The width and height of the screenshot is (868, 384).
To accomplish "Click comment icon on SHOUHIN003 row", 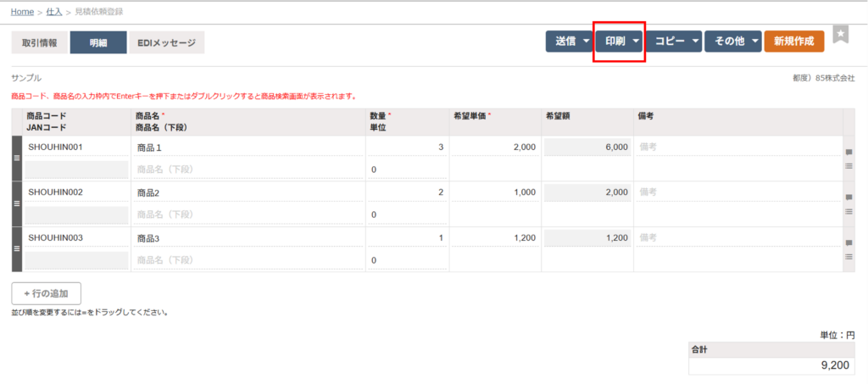I will click(849, 243).
